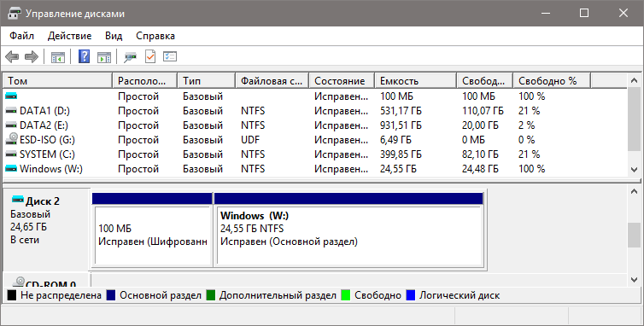Image resolution: width=644 pixels, height=326 pixels.
Task: Click the 2 % free percentage cell
Action: tap(526, 125)
